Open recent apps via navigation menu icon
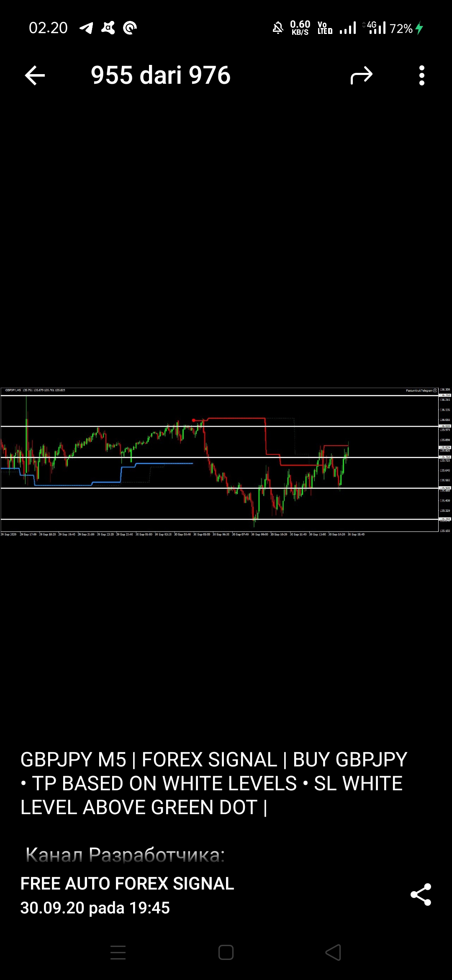 tap(118, 952)
